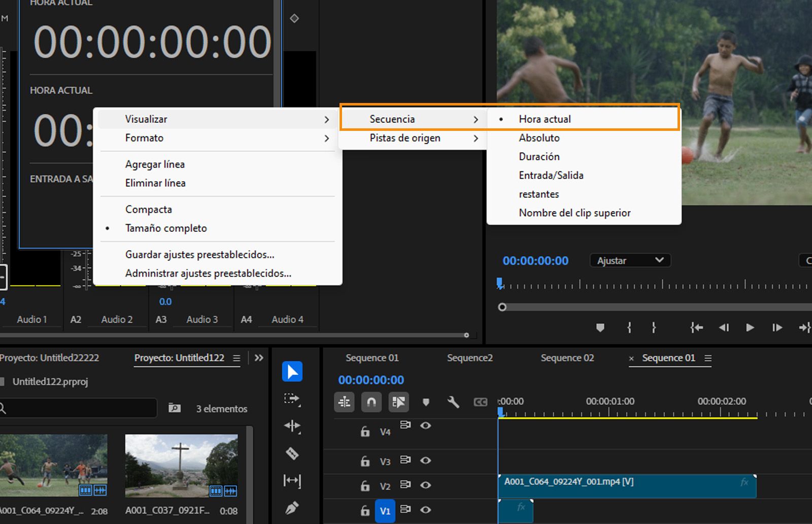Select the Pen tool
Screen dimensions: 812x524
pyautogui.click(x=292, y=507)
